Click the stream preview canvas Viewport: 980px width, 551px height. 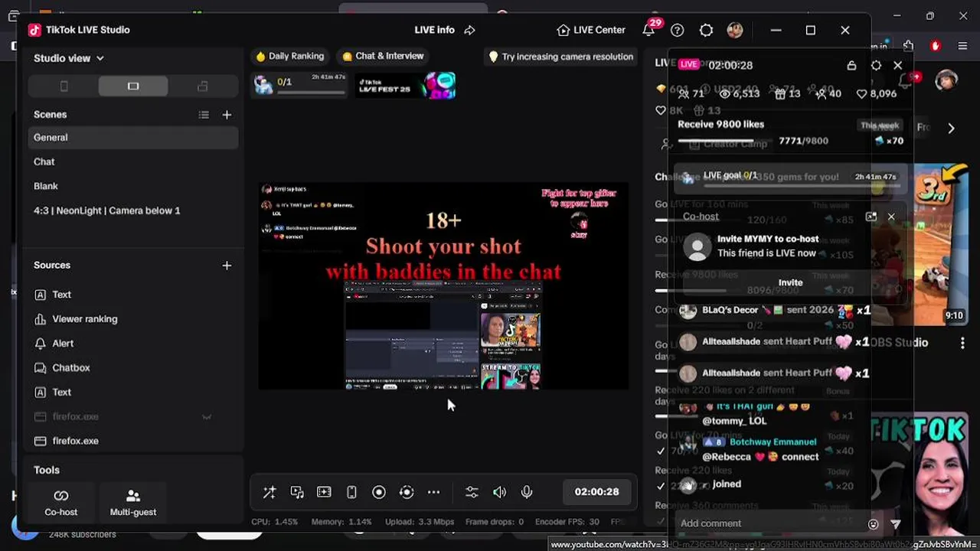[443, 286]
